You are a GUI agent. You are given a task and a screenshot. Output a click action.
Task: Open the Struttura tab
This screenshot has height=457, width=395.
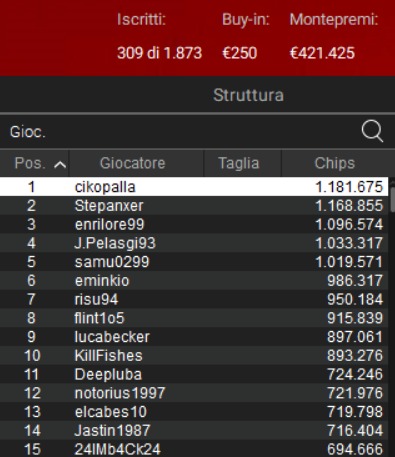point(248,95)
